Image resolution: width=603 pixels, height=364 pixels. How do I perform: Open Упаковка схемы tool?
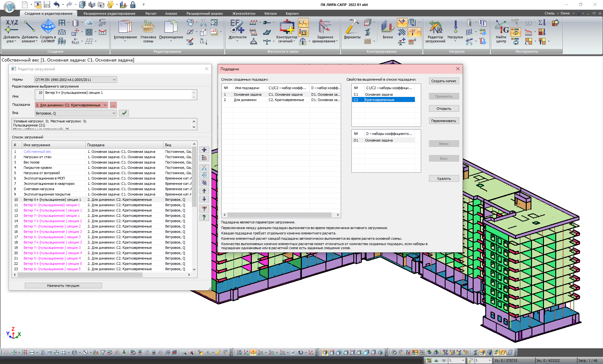point(148,27)
